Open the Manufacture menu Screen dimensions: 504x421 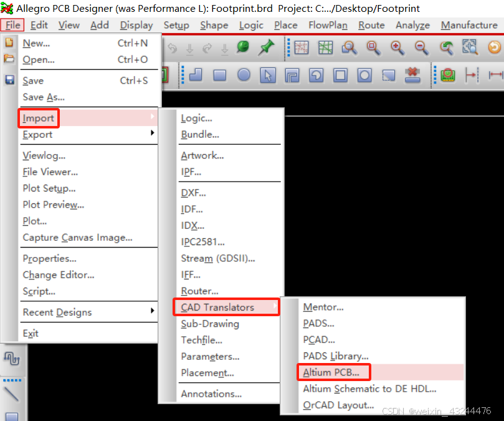[469, 25]
